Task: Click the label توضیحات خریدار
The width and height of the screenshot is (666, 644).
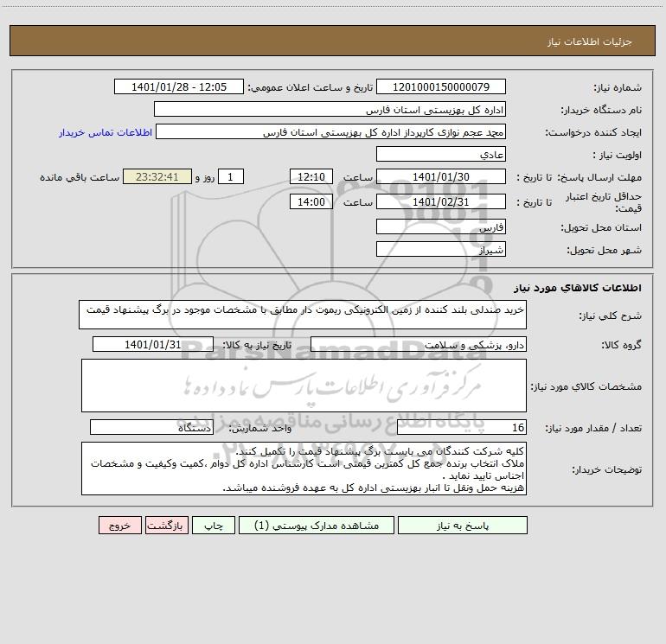Action: click(x=606, y=469)
